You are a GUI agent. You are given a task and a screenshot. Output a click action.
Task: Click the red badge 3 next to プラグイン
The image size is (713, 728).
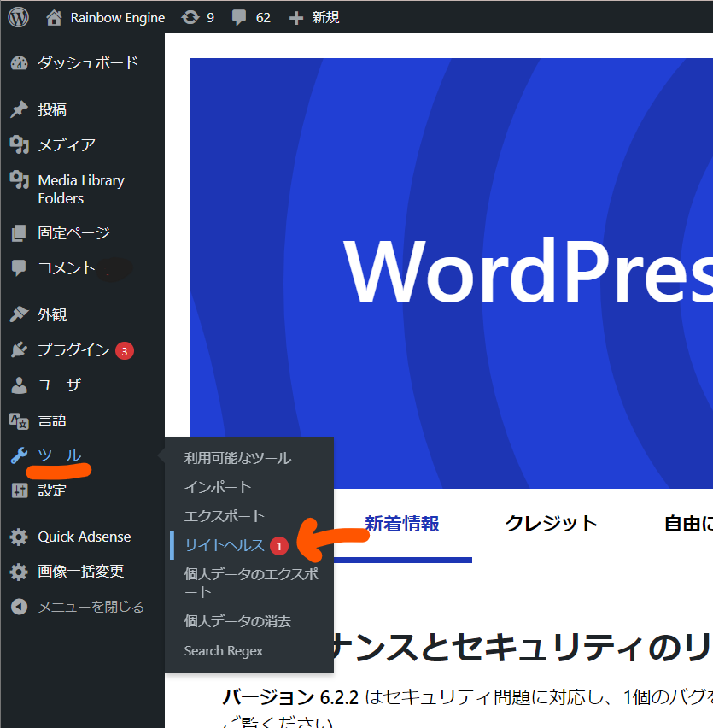click(x=125, y=351)
